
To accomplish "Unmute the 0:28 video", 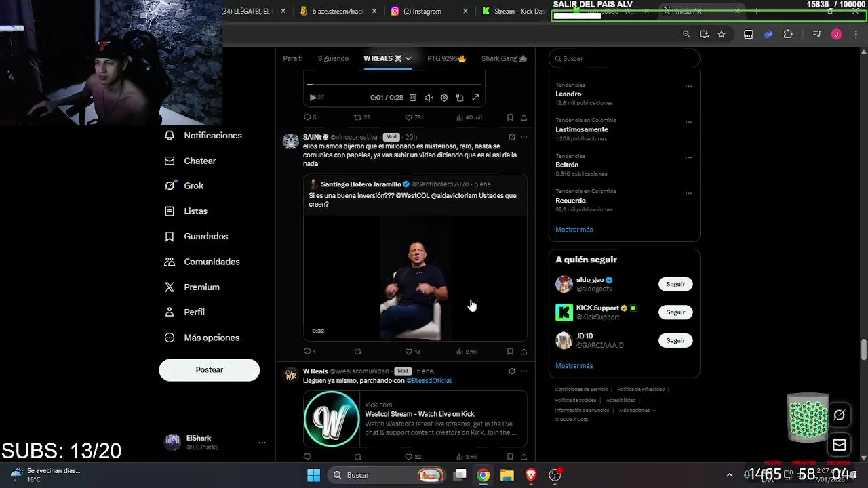I will point(429,98).
